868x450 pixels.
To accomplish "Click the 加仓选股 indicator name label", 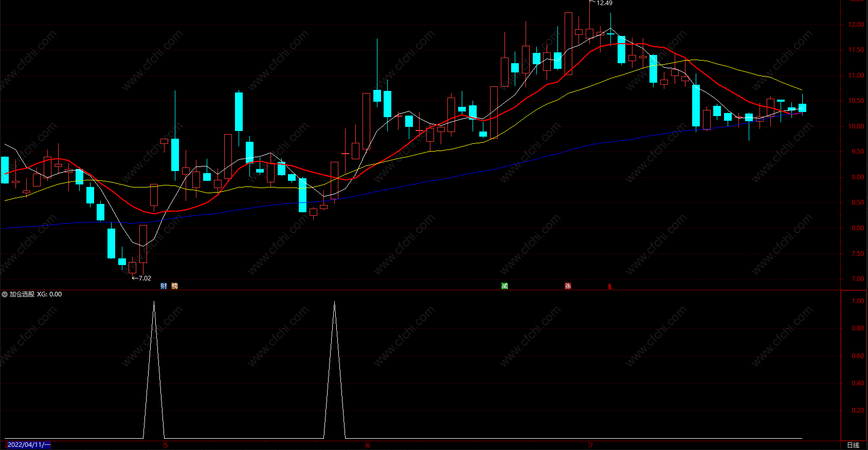I will 22,294.
